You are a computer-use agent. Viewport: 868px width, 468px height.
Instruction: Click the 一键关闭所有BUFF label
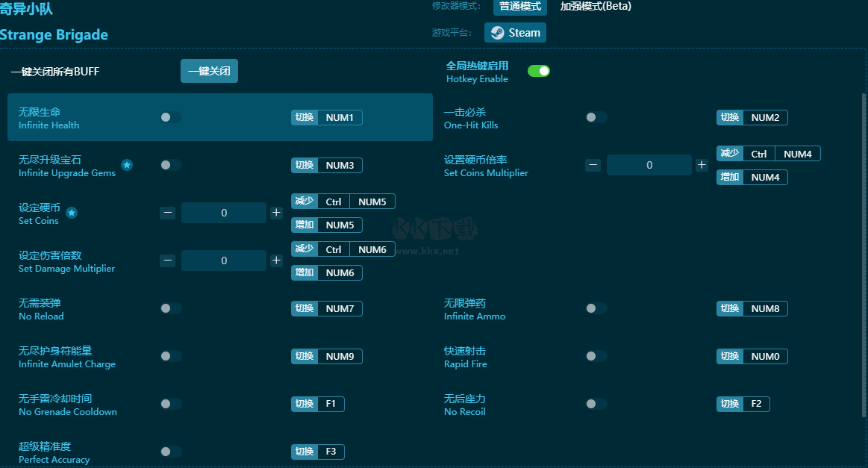(x=55, y=72)
